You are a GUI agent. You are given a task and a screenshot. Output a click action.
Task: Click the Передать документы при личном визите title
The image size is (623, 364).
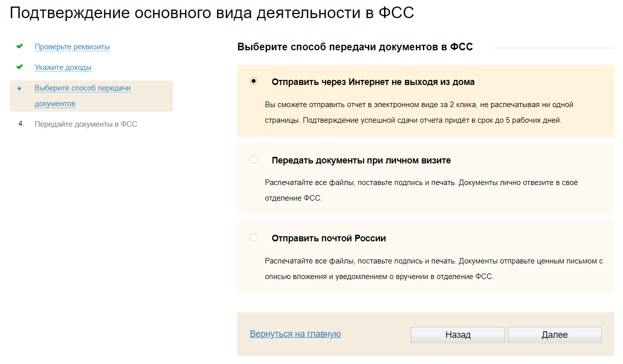pyautogui.click(x=361, y=161)
